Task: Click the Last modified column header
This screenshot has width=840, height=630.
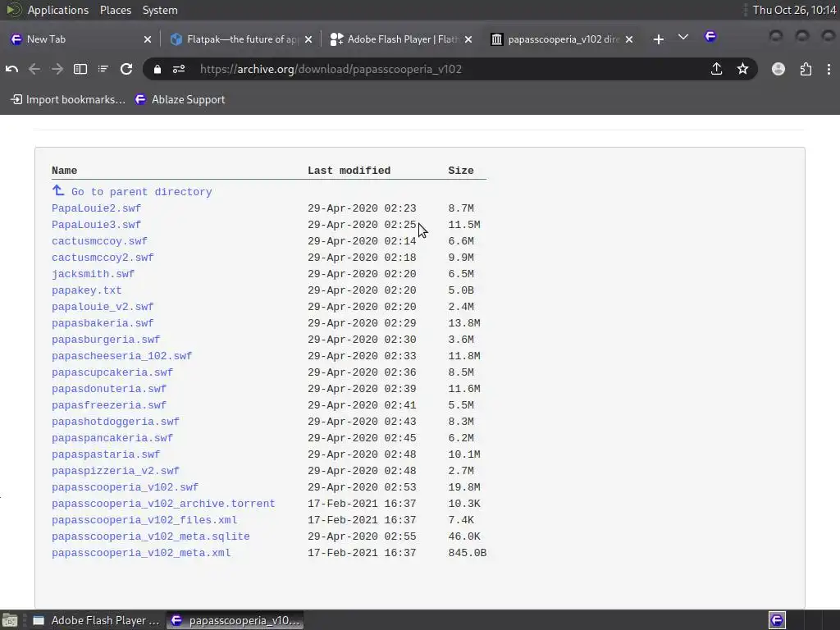Action: [x=349, y=171]
